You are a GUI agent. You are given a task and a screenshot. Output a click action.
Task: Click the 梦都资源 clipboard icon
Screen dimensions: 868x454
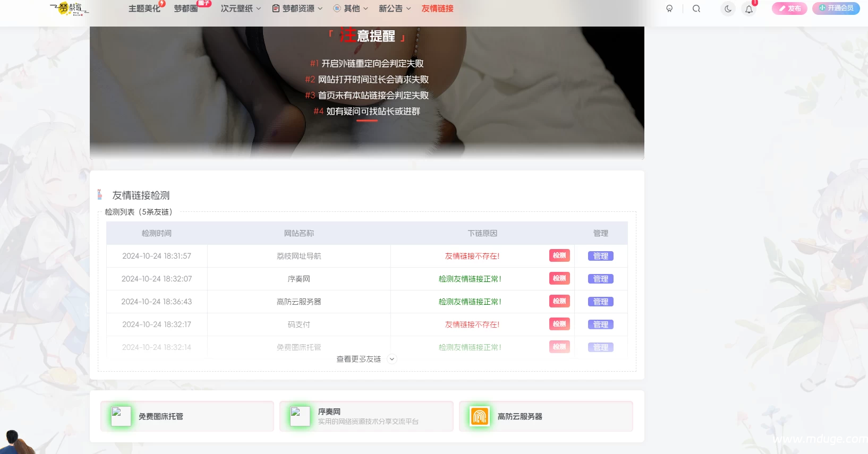[x=276, y=8]
